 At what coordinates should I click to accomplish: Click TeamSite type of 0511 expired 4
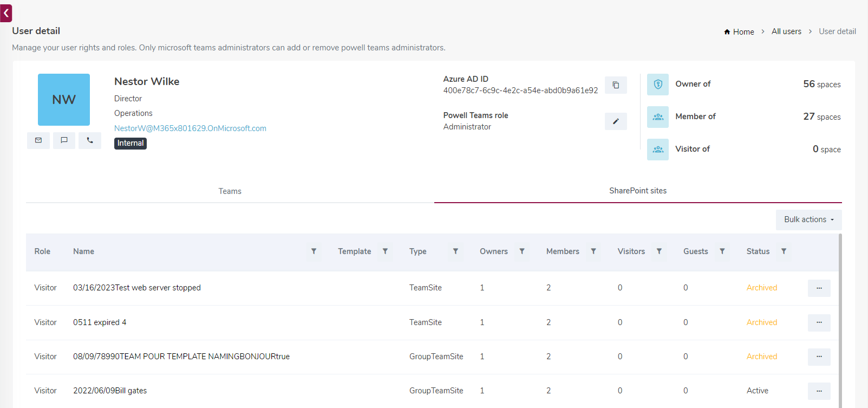point(426,322)
